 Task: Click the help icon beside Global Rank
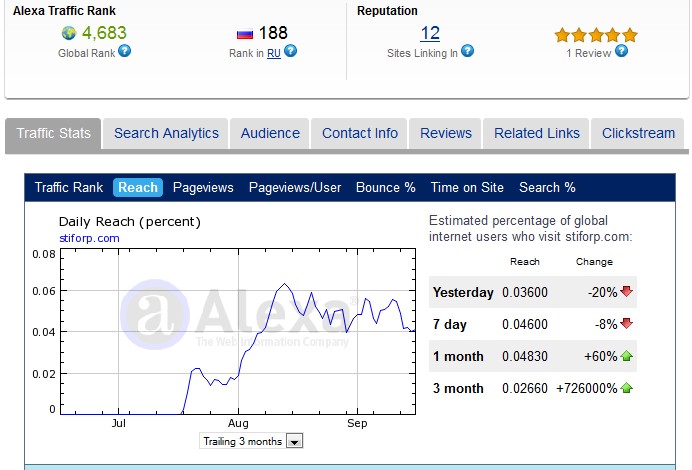124,51
